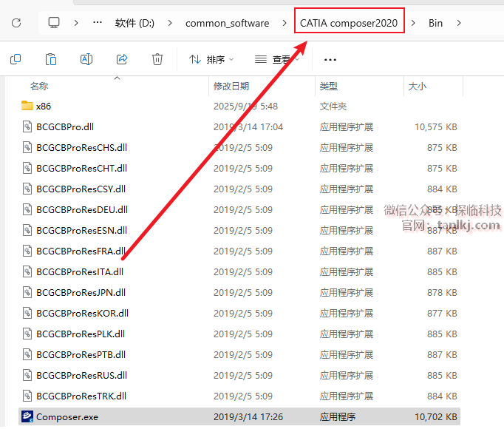The width and height of the screenshot is (504, 429).
Task: Click the BCGCBPro.dll file icon
Action: tap(27, 126)
